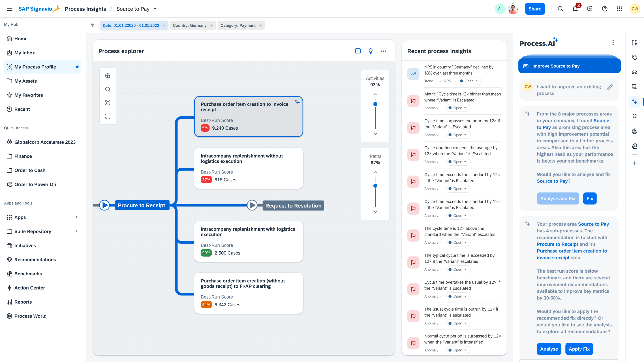The image size is (644, 362).
Task: Select My Process Profile
Action: point(43,67)
